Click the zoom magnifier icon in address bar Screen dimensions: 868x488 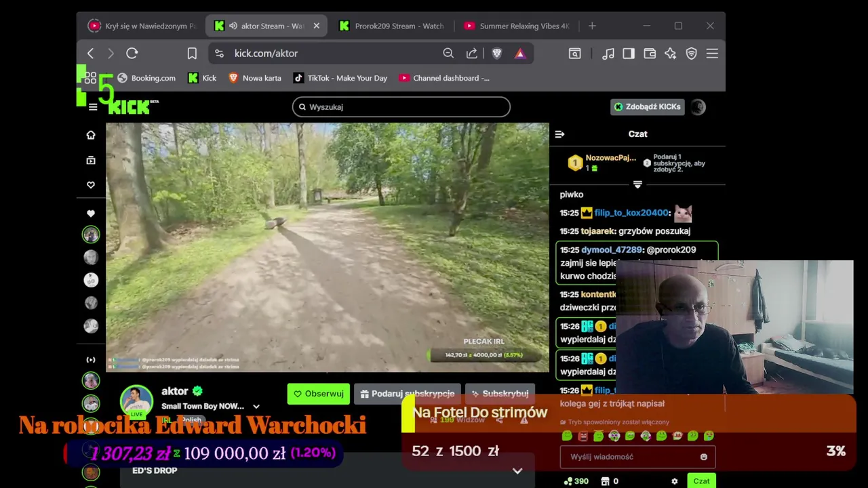click(x=448, y=53)
